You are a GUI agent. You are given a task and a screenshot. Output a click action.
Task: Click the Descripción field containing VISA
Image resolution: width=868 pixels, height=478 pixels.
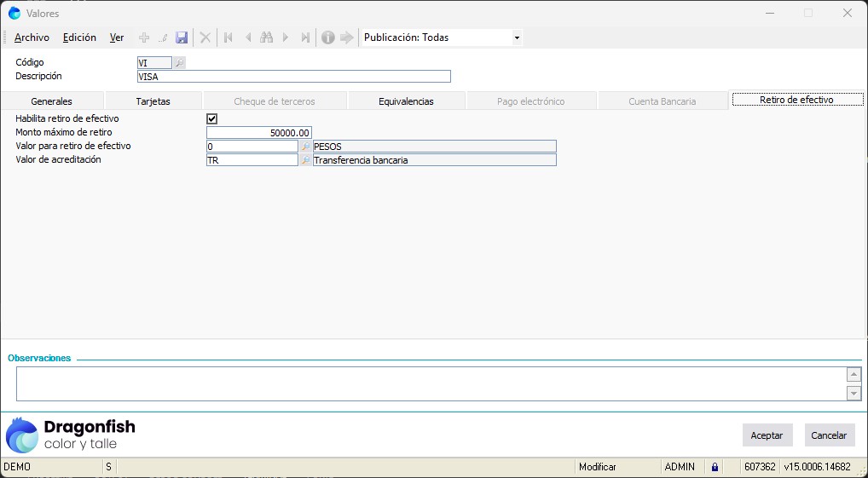pos(293,77)
